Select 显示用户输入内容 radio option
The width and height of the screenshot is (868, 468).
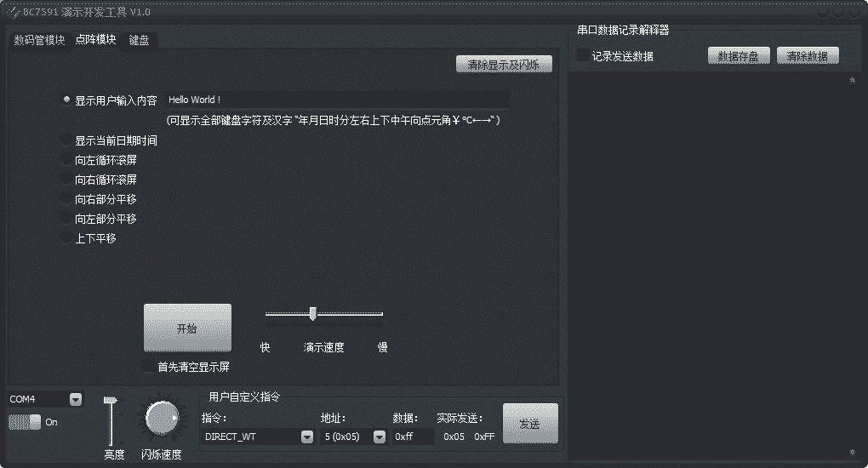pos(66,100)
